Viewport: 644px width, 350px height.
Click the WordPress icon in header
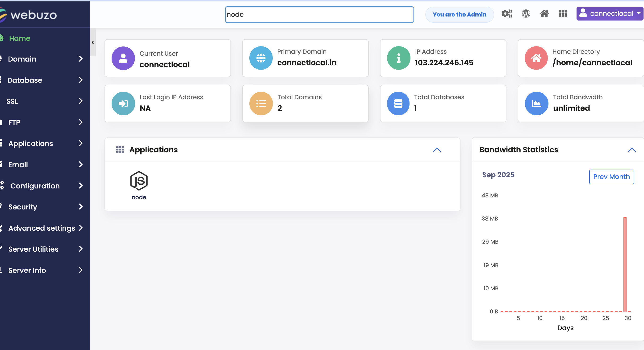point(526,14)
